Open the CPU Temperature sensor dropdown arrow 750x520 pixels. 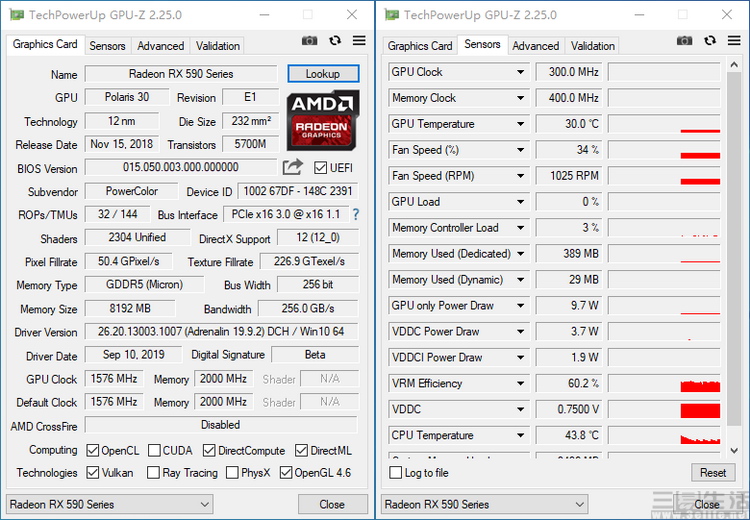[520, 435]
